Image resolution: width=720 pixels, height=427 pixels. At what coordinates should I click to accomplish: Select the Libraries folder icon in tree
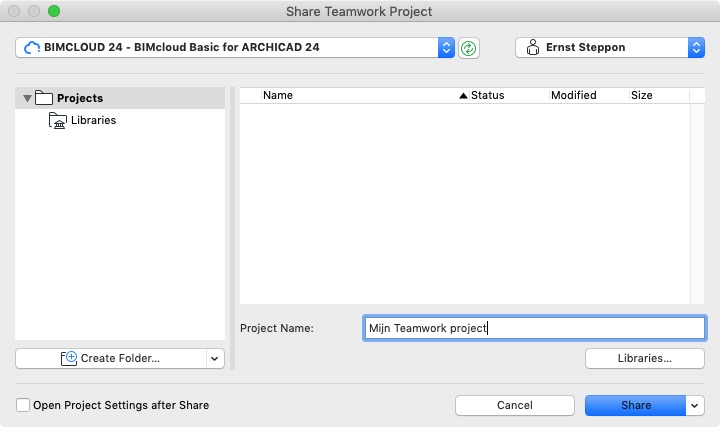[58, 120]
